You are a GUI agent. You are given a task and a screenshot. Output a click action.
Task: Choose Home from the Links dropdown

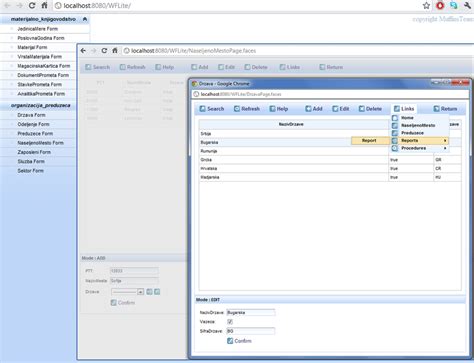(x=407, y=118)
